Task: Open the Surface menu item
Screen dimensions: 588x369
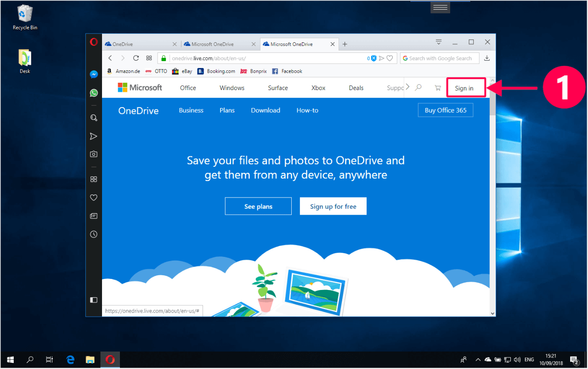Action: click(278, 88)
